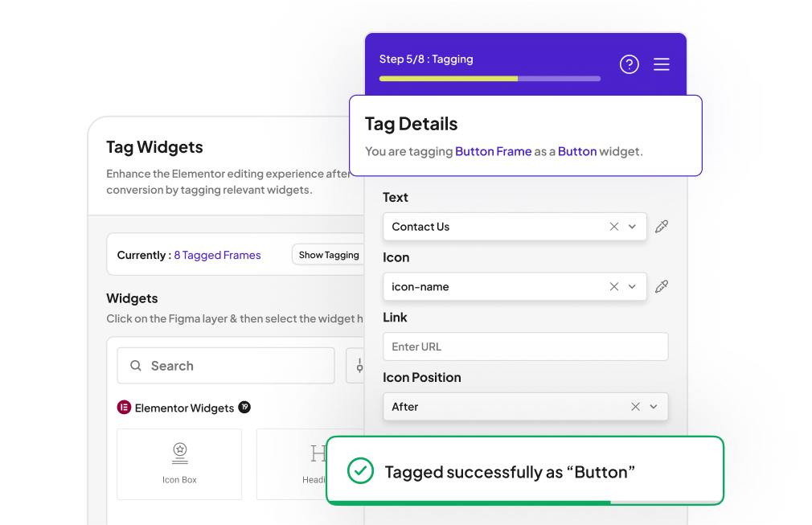Click the search magnifier icon

coord(136,366)
